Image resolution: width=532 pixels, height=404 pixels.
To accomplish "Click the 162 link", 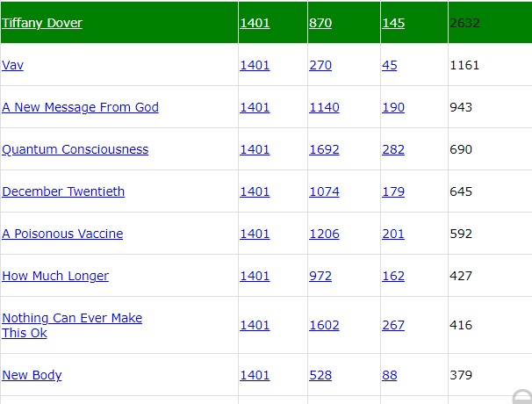I will click(393, 276).
